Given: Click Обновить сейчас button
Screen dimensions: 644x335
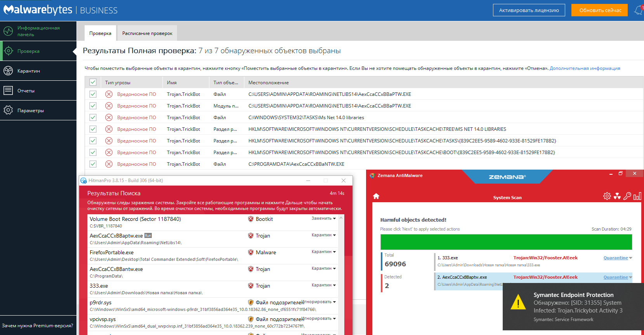Looking at the screenshot, I should (600, 10).
